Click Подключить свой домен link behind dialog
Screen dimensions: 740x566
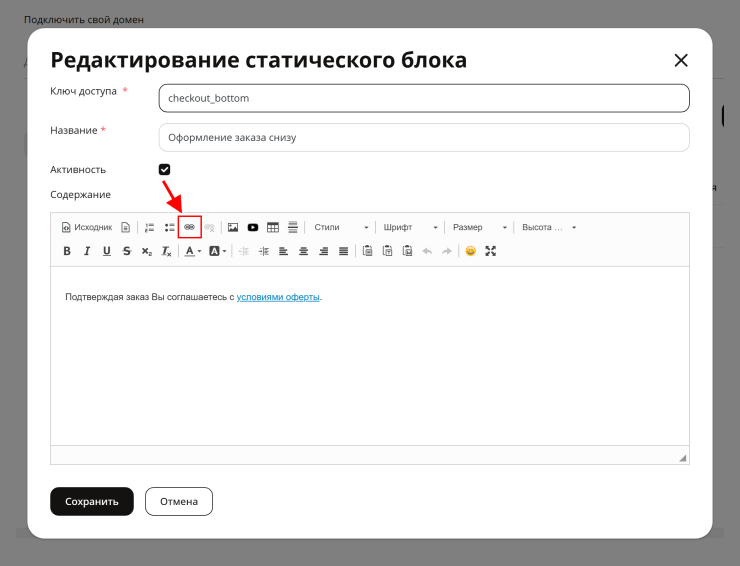click(84, 20)
